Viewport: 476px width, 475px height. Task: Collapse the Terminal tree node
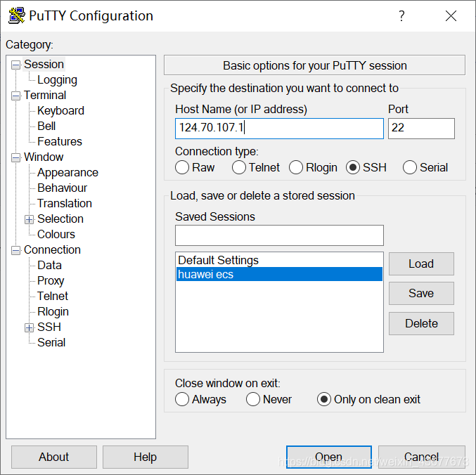click(x=15, y=96)
